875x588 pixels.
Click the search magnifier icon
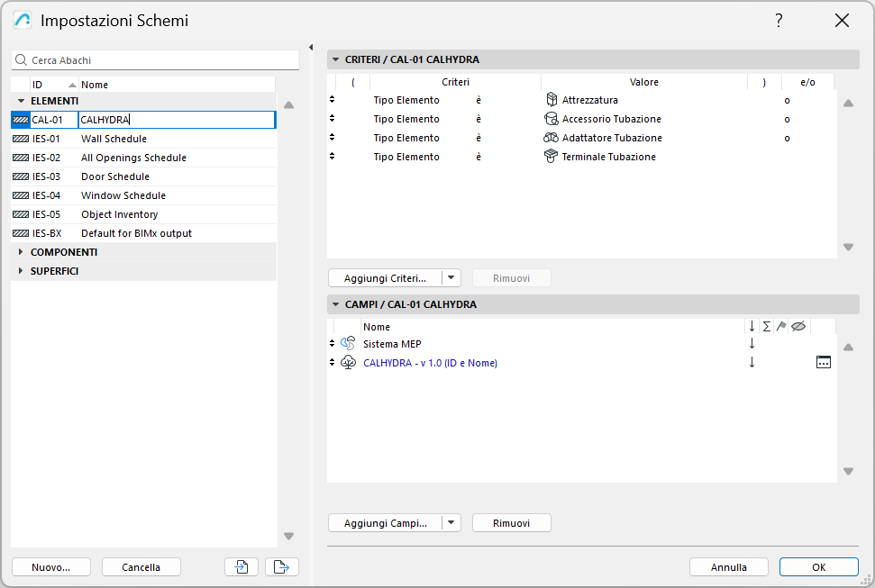[x=22, y=59]
